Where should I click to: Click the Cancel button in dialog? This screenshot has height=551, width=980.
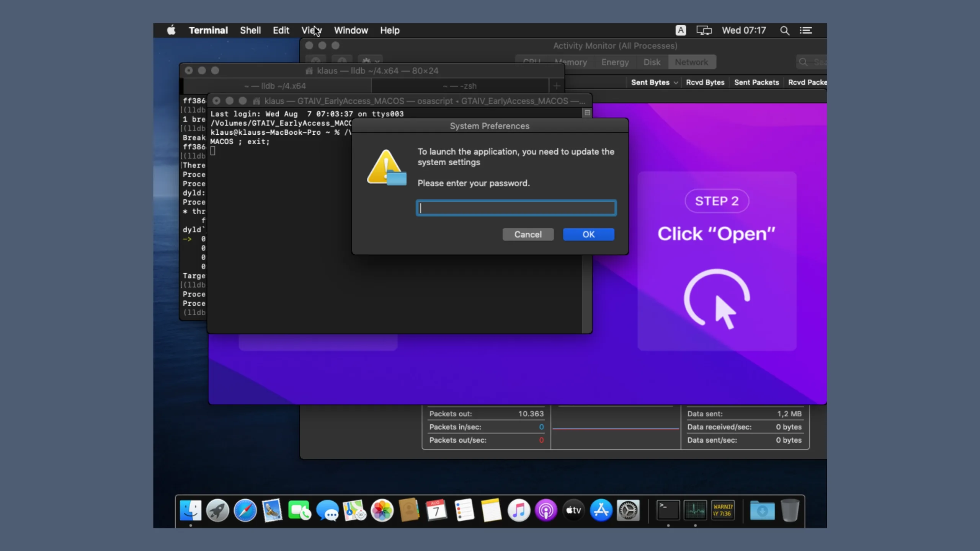tap(528, 234)
